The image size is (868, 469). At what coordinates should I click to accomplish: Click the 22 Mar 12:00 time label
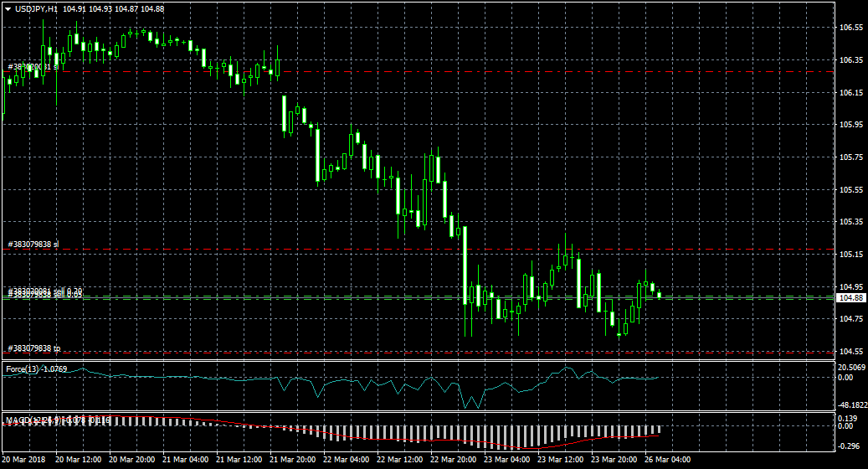399,460
